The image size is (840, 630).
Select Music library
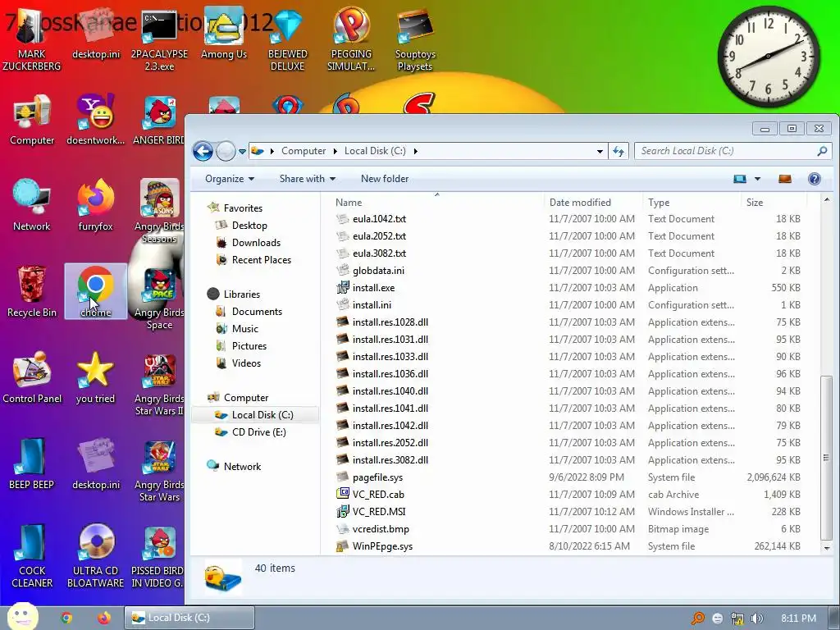244,329
